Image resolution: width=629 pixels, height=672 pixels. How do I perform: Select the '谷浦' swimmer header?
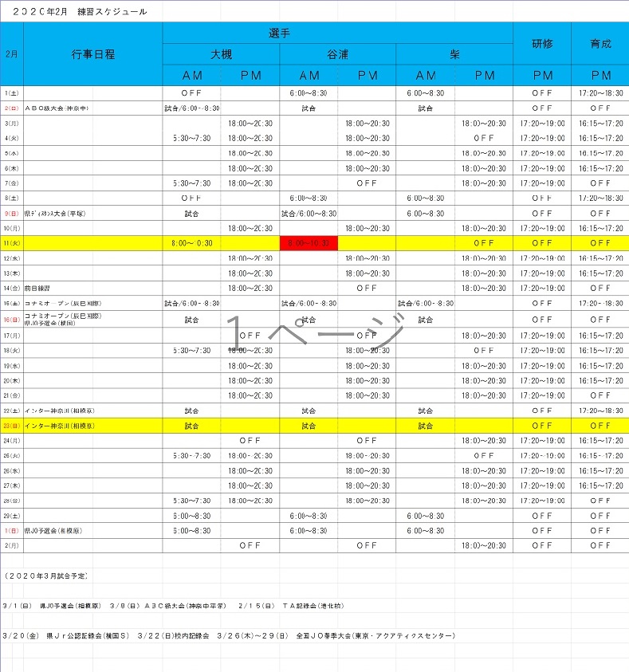(x=338, y=54)
